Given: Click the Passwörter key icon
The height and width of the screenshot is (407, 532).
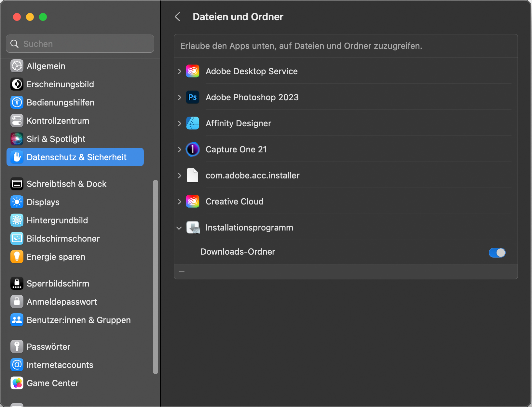Looking at the screenshot, I should pyautogui.click(x=17, y=347).
